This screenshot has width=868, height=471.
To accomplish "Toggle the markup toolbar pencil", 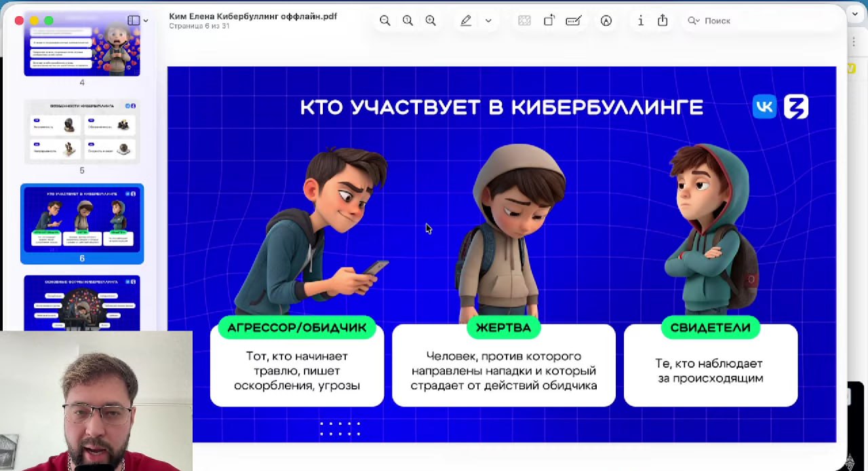I will 466,20.
